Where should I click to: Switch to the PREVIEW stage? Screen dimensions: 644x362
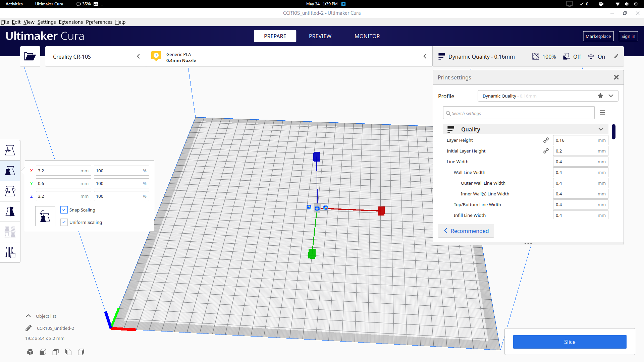click(320, 36)
